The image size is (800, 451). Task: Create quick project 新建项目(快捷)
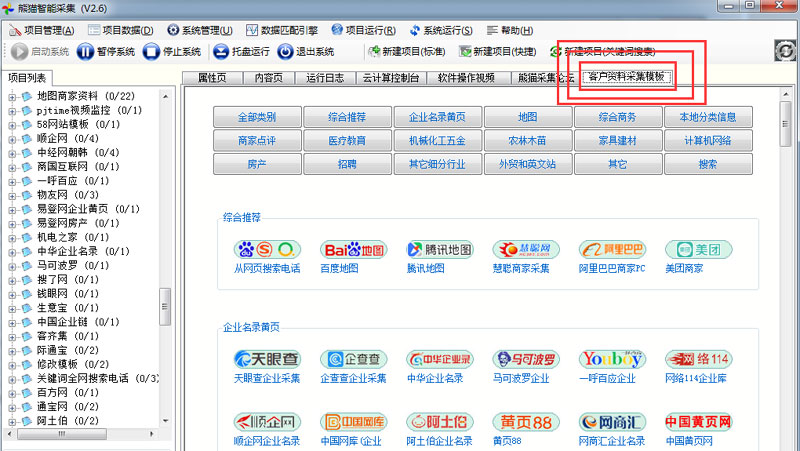coord(497,52)
